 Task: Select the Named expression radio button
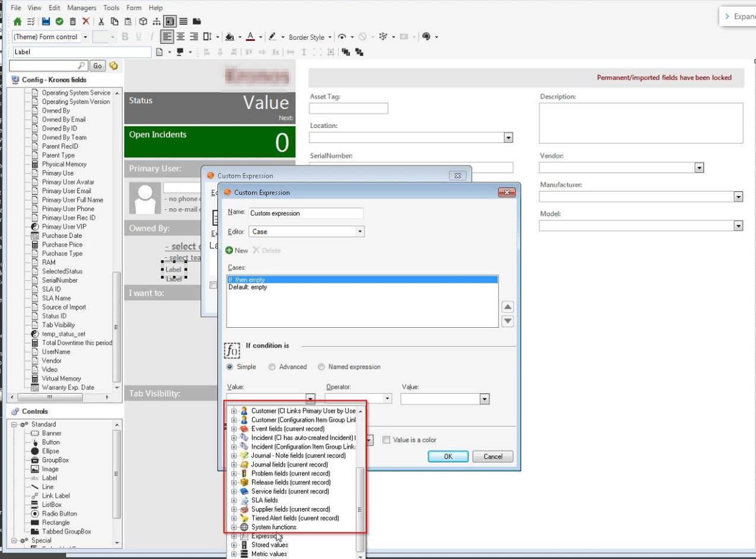coord(321,366)
